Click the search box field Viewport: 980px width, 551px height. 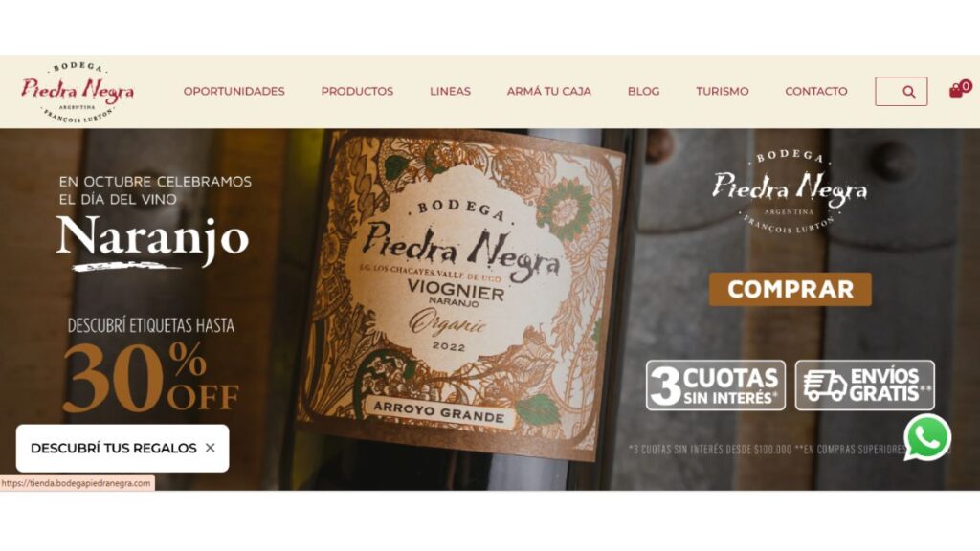coord(902,92)
